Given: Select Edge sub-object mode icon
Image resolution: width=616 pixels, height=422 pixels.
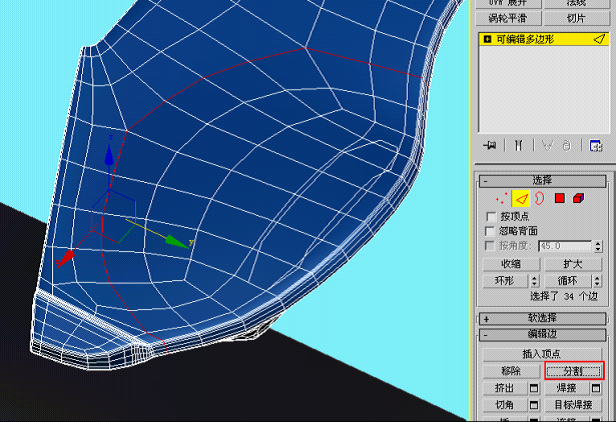Looking at the screenshot, I should (x=521, y=198).
